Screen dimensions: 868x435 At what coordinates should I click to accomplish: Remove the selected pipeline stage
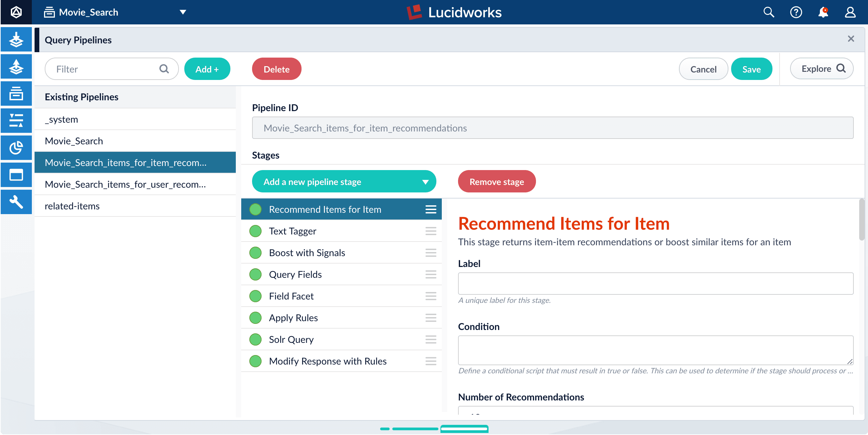[x=496, y=181]
